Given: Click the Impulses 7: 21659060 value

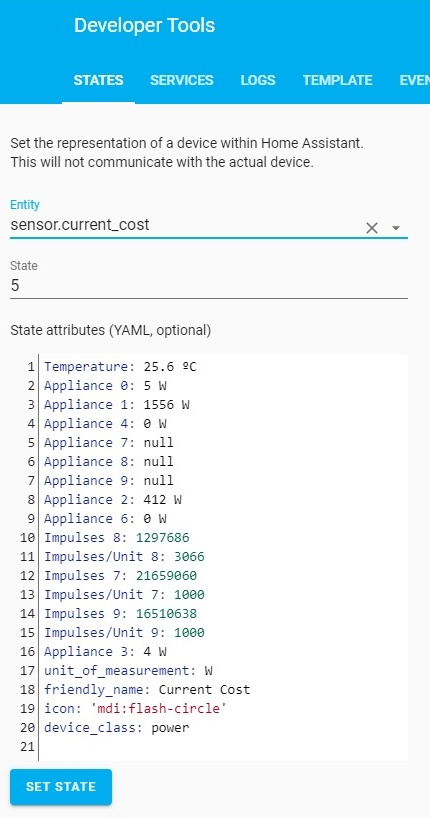Looking at the screenshot, I should pos(166,576).
